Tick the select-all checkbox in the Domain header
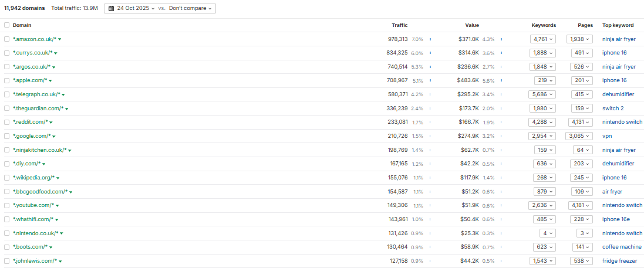Viewport: 644px width, 268px height. pos(7,25)
